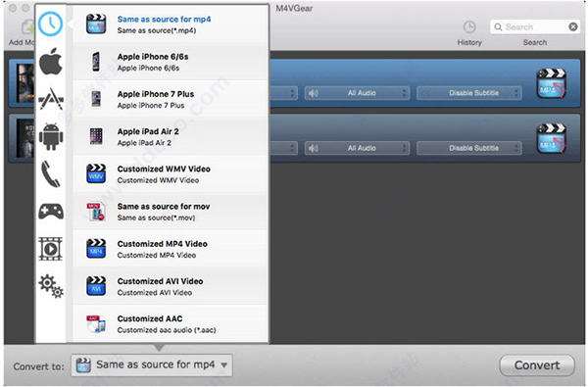Open the video formats filmstrip category
Viewport: 588px width, 387px height.
[51, 249]
